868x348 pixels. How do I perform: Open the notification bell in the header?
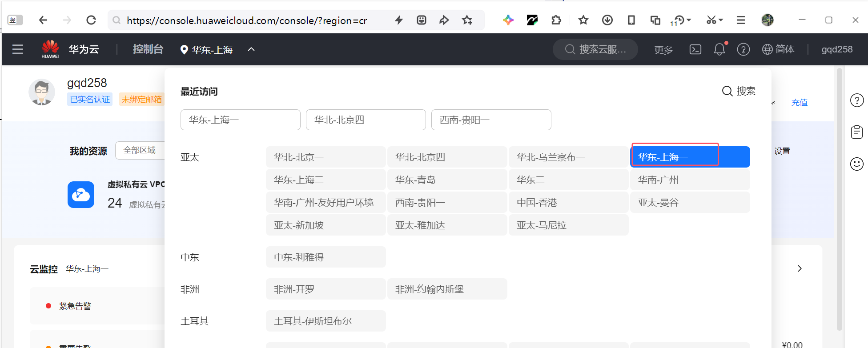coord(719,49)
